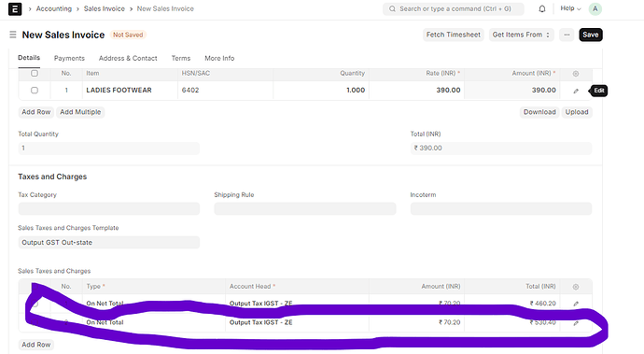Open the ERPNext home logo
This screenshot has height=354, width=644.
point(15,8)
